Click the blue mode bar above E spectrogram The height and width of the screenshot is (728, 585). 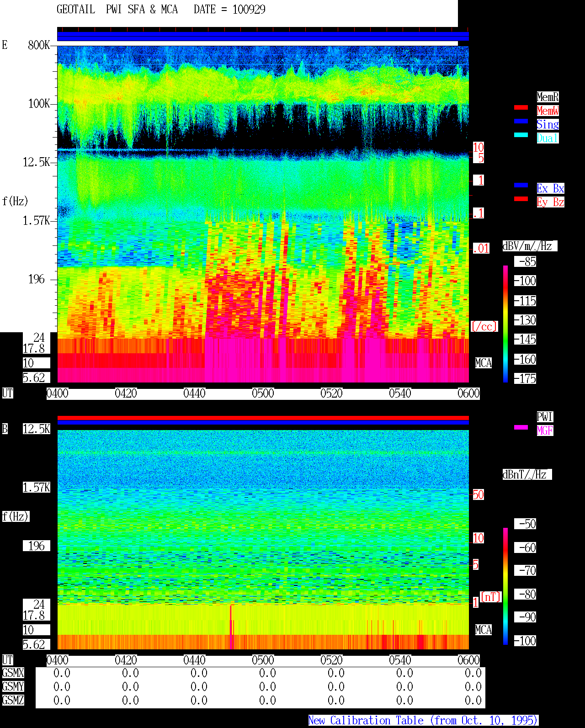click(x=263, y=37)
